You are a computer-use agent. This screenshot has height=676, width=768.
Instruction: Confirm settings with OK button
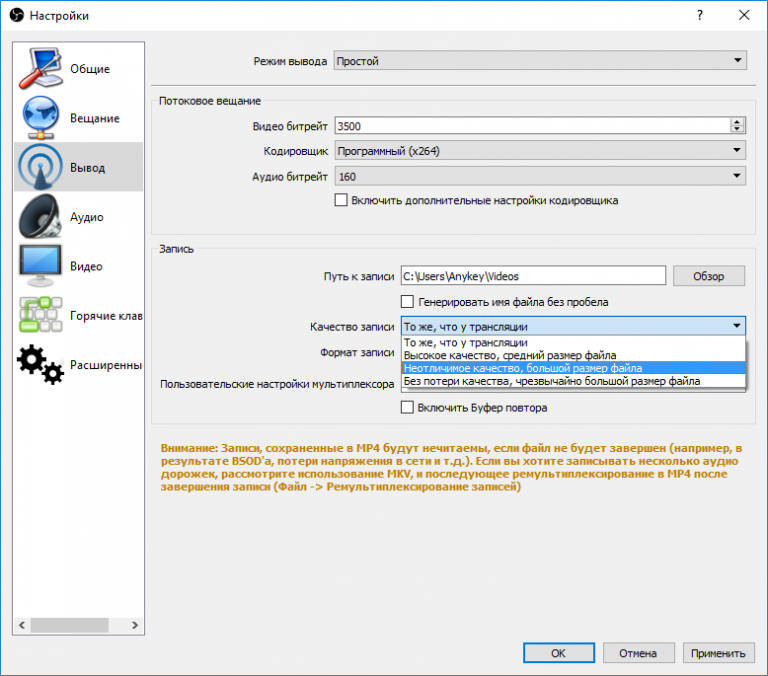coord(558,653)
